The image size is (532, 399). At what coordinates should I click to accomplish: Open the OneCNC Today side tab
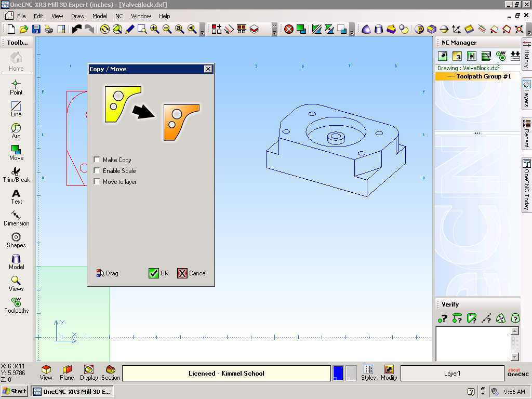(x=527, y=185)
